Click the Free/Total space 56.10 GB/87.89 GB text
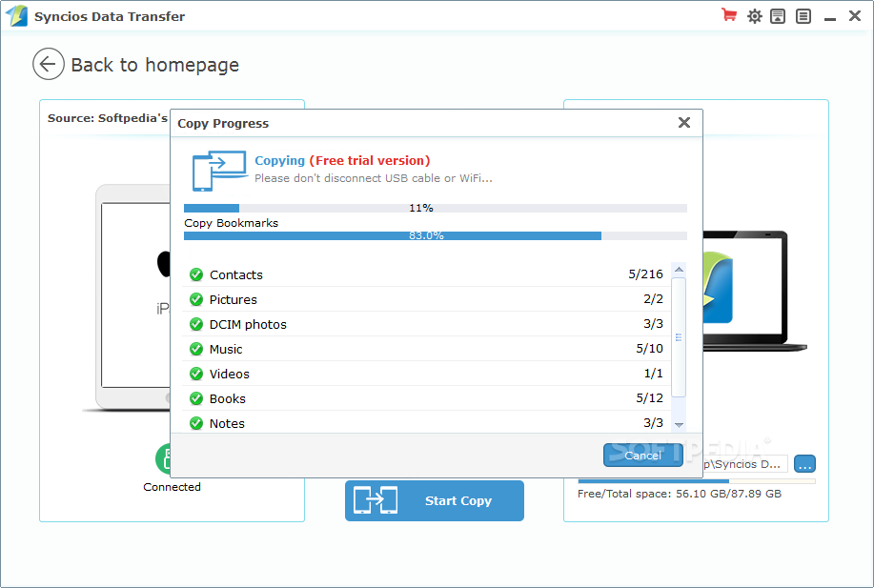Image resolution: width=874 pixels, height=588 pixels. point(680,494)
